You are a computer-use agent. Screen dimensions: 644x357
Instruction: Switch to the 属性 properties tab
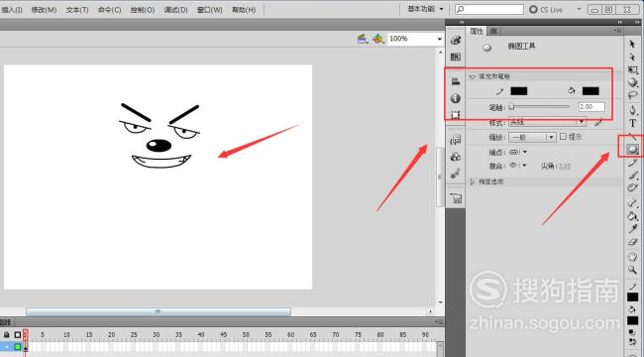[476, 31]
